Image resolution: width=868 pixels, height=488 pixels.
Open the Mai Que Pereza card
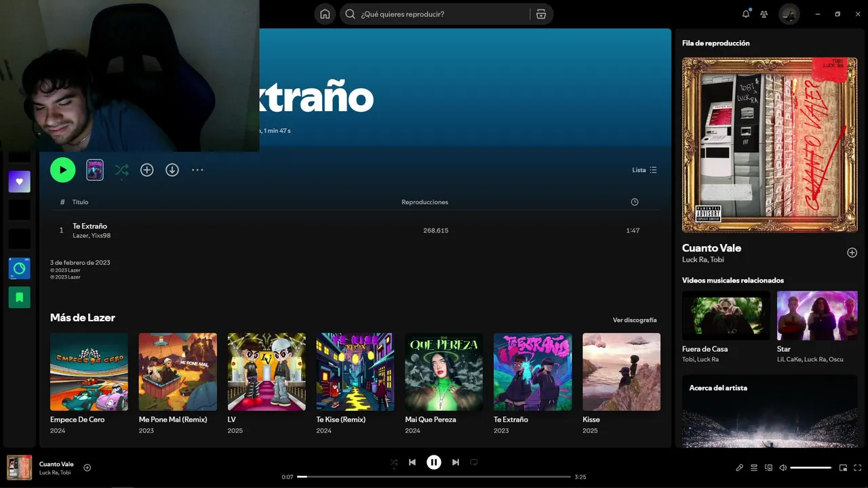point(444,384)
